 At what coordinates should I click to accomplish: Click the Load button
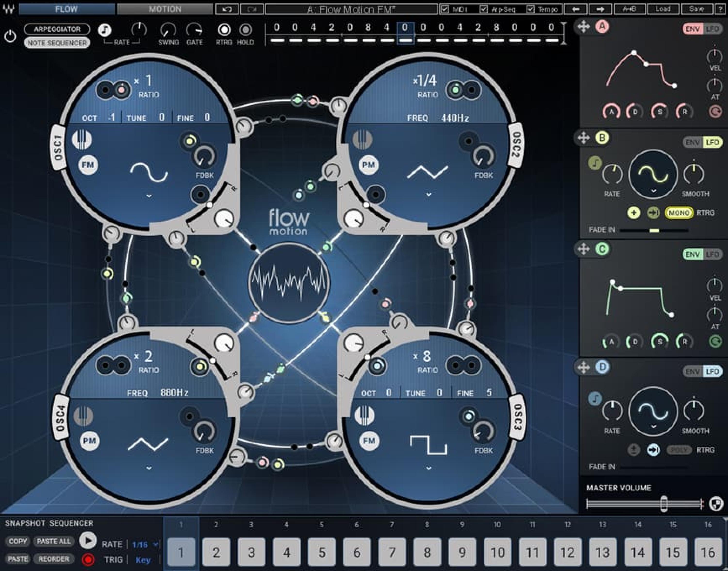point(663,9)
